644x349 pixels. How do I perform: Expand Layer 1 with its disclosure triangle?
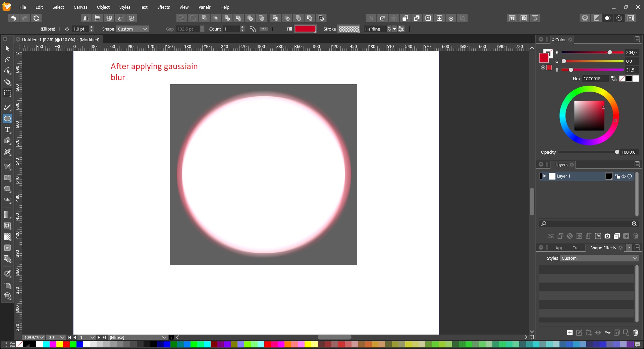[545, 176]
